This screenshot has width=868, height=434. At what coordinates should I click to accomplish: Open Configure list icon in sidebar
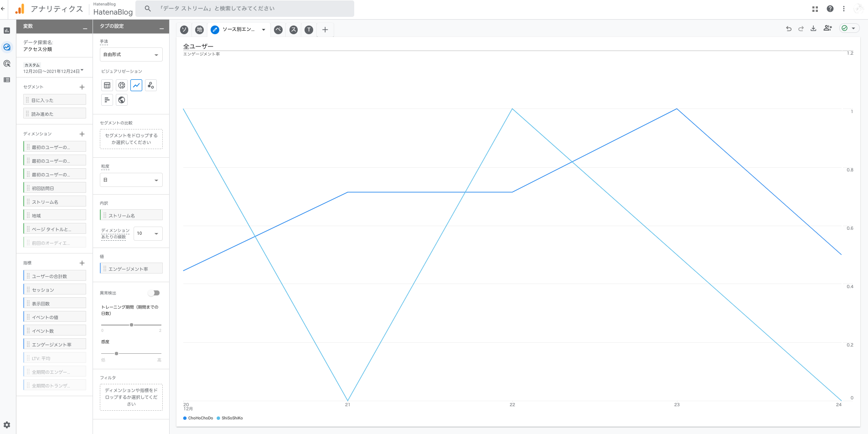click(x=7, y=80)
